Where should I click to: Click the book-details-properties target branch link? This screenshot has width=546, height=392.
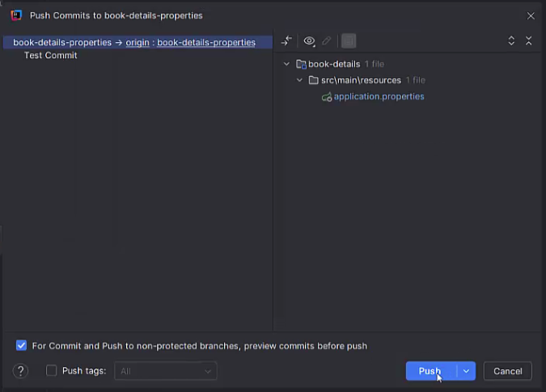pyautogui.click(x=206, y=43)
